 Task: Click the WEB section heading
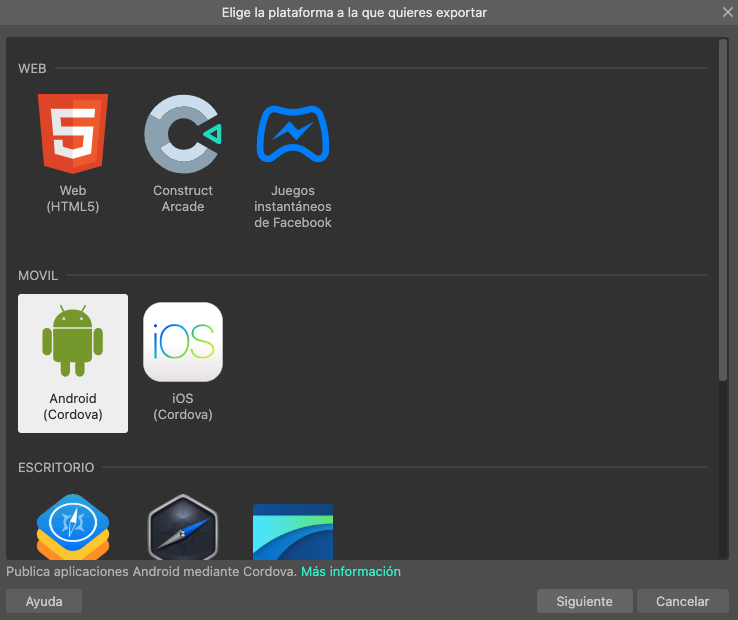32,69
